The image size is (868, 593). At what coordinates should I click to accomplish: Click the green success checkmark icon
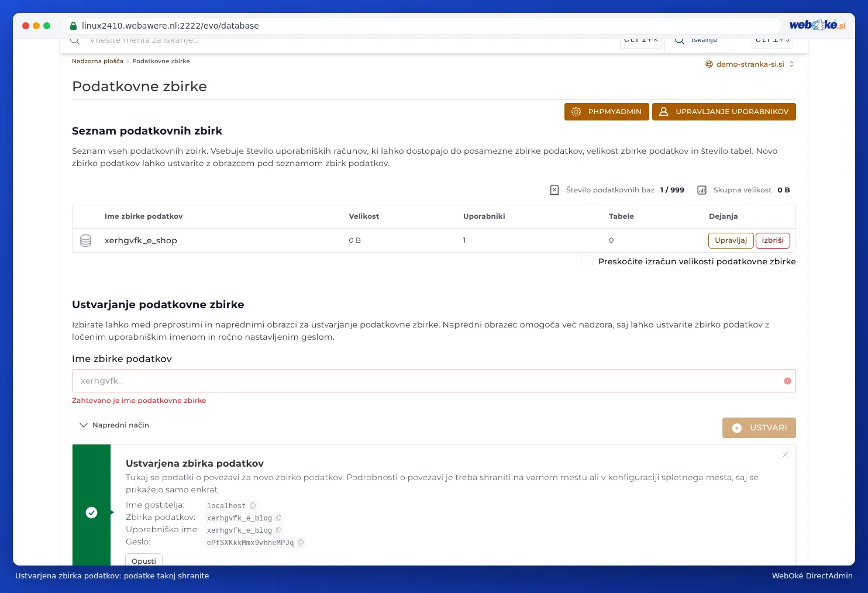[92, 513]
